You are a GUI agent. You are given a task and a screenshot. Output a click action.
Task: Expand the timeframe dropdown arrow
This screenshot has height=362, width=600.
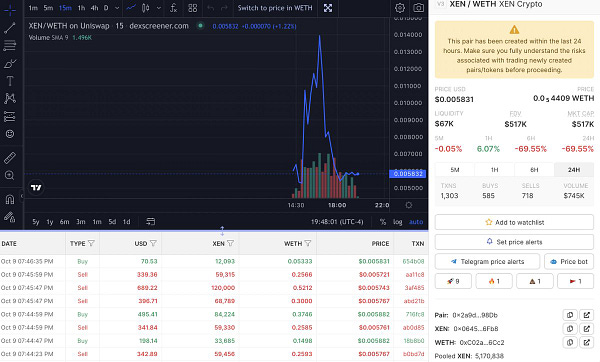[117, 8]
